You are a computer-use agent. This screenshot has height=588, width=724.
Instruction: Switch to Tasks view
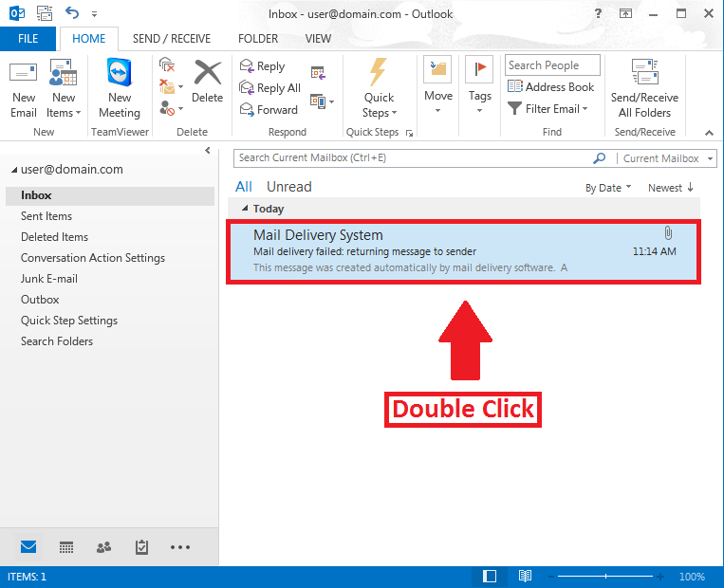[x=141, y=547]
